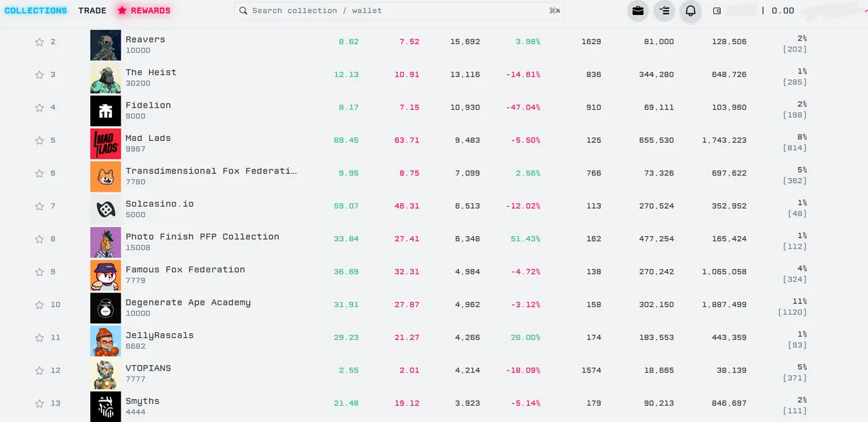Click the Famous Fox Federation avatar thumbnail
The width and height of the screenshot is (868, 422).
point(106,275)
